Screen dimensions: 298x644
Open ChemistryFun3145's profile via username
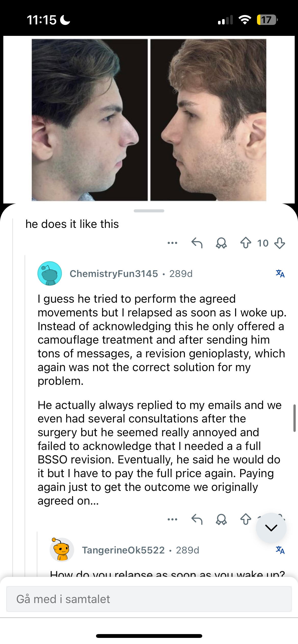(114, 274)
